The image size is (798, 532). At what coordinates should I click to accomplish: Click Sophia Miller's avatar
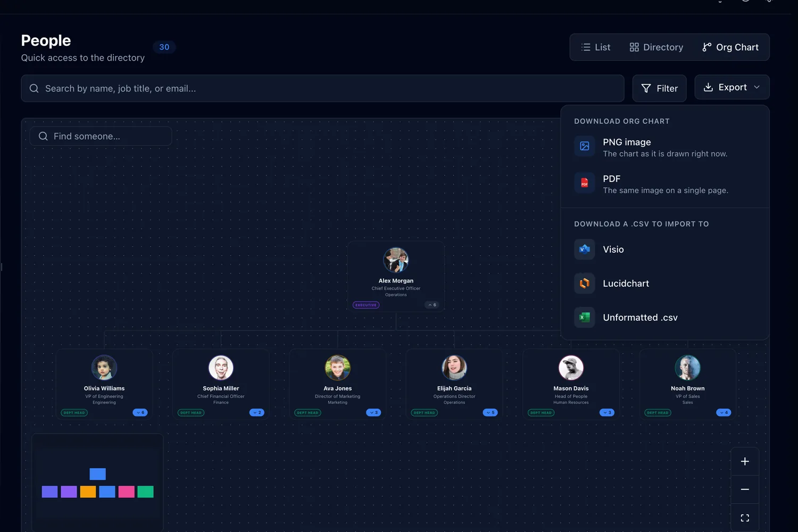pos(221,368)
